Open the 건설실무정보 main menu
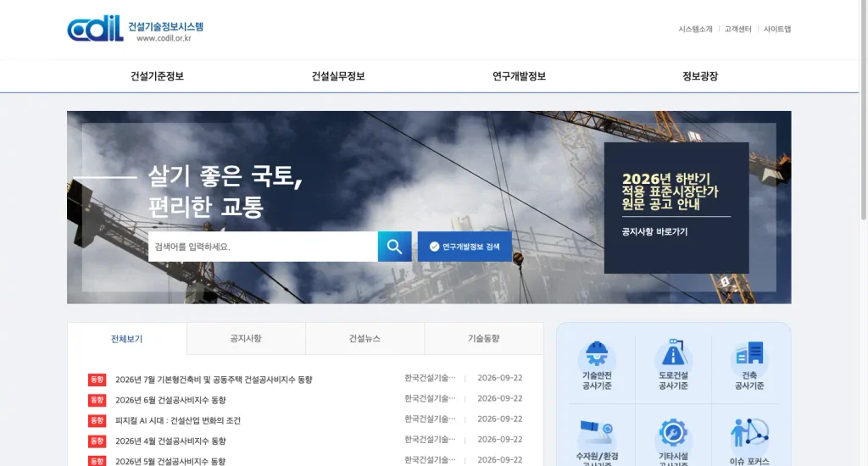868x466 pixels. (337, 76)
